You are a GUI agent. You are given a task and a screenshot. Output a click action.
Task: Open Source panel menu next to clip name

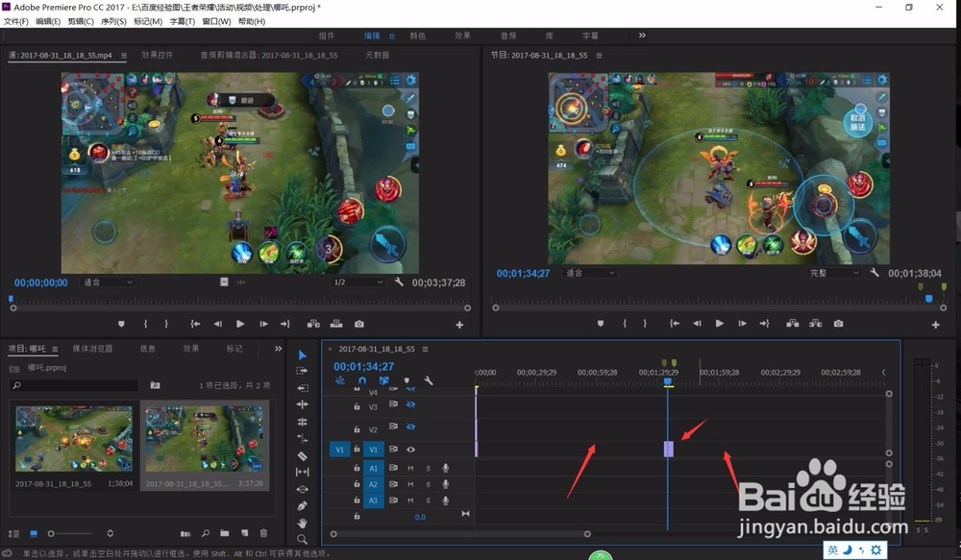click(x=124, y=55)
